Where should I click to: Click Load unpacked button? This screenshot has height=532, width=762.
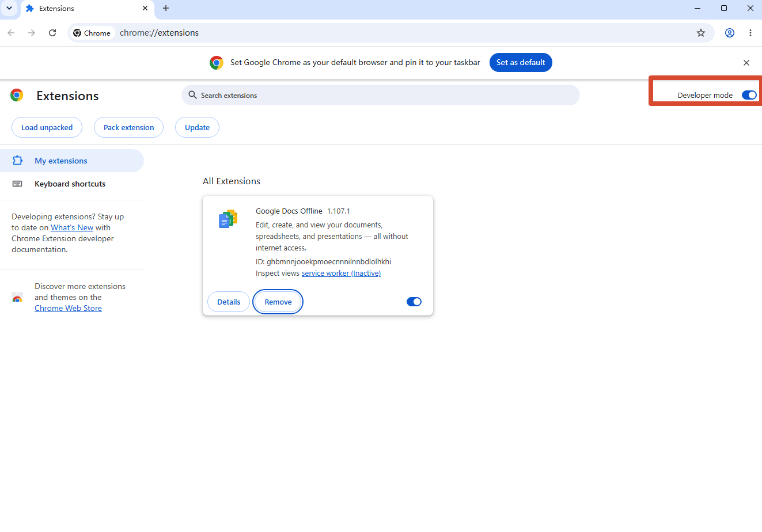(47, 128)
